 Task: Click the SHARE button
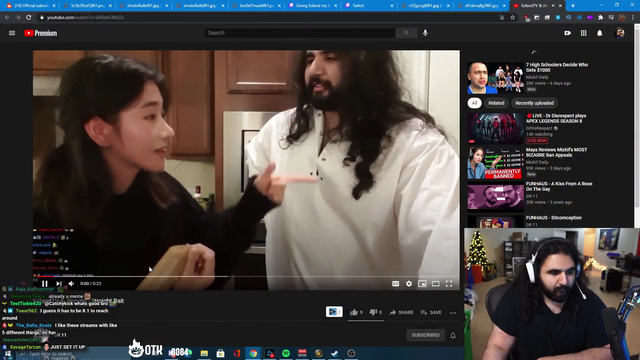tap(402, 312)
